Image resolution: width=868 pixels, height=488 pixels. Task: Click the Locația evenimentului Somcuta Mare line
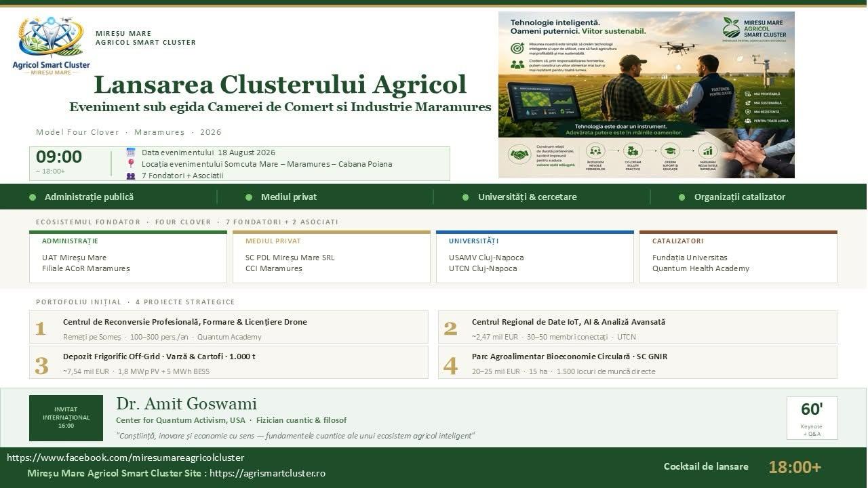coord(267,164)
